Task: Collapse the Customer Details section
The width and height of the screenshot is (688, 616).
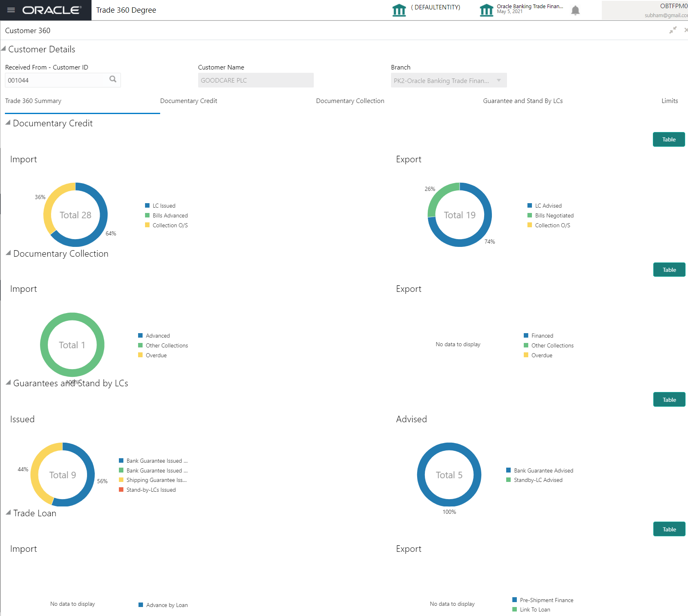Action: click(x=4, y=49)
